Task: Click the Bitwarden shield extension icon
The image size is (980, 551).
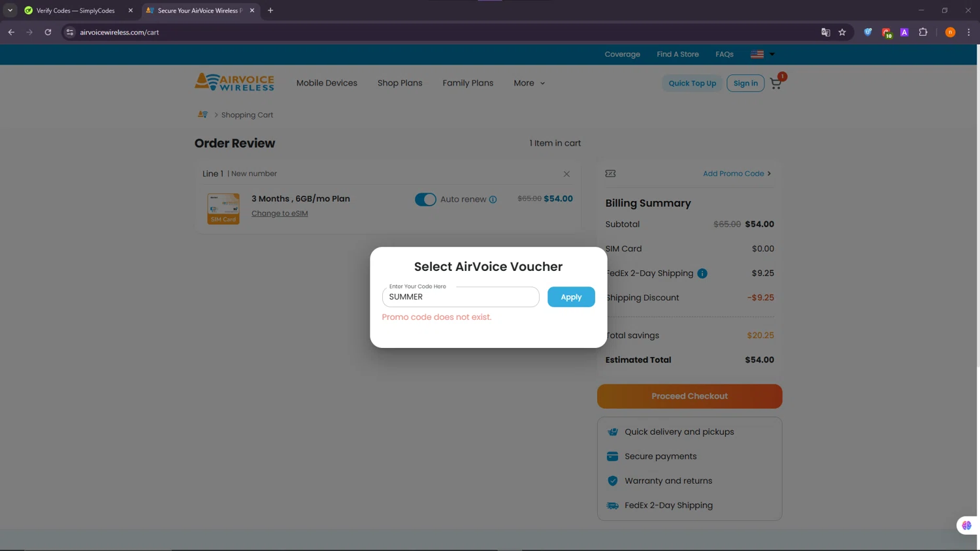Action: pos(868,32)
